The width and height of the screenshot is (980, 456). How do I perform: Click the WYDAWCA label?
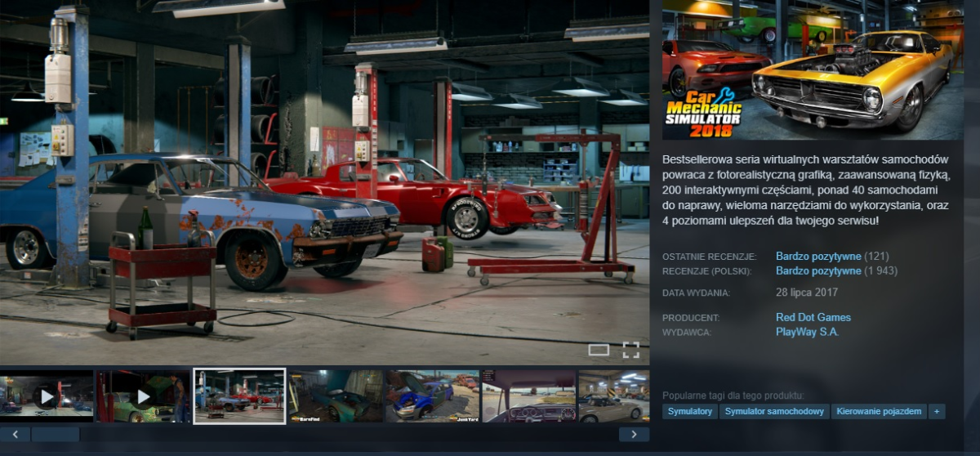click(687, 333)
